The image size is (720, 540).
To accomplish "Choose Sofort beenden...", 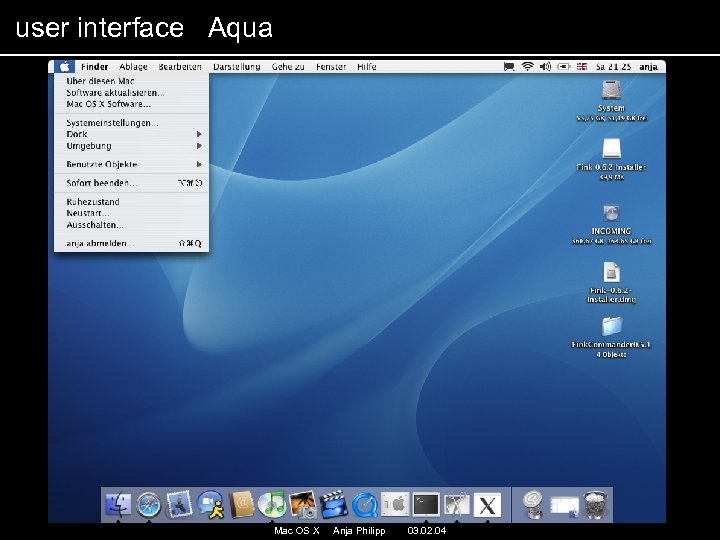I will (131, 183).
